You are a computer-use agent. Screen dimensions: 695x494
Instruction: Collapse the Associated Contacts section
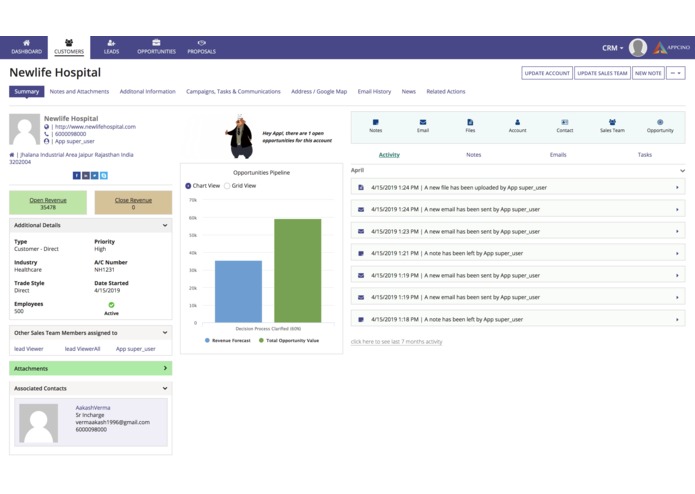(165, 388)
